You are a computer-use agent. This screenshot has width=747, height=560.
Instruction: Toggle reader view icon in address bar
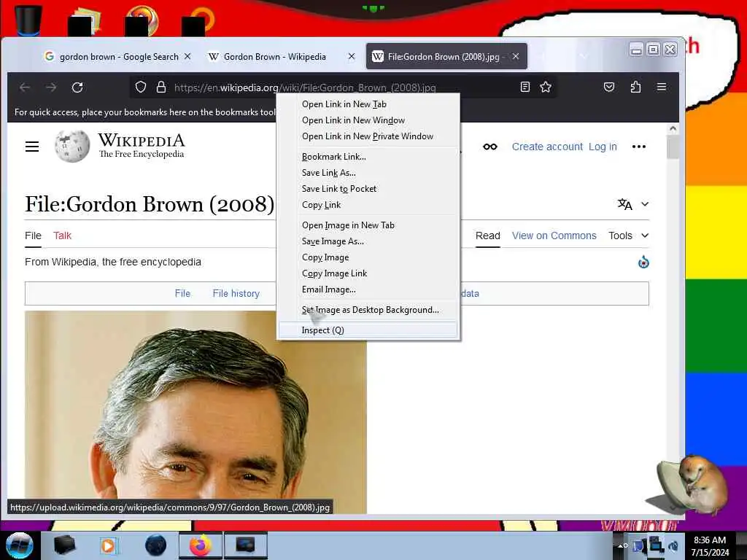(525, 87)
